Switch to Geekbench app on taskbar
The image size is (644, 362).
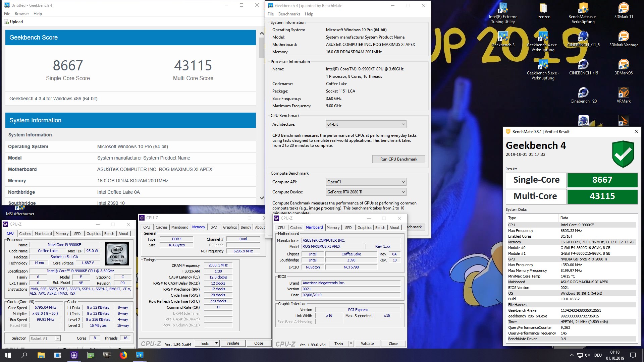point(140,355)
